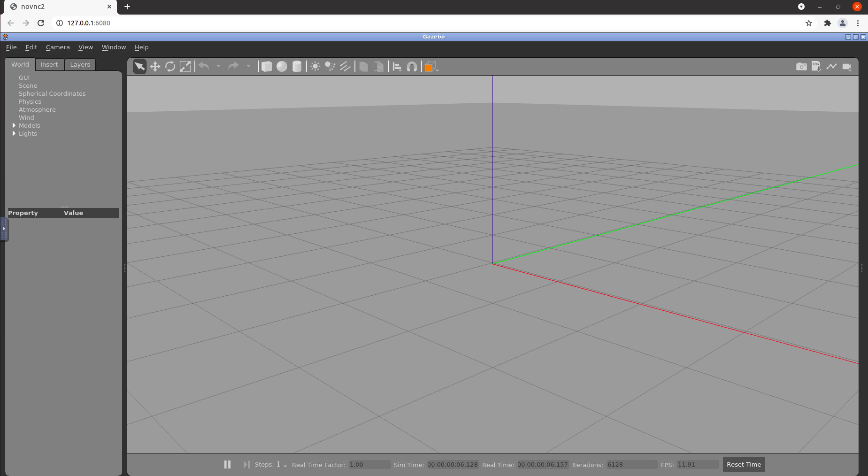Click the Redo arrow icon
Image resolution: width=868 pixels, height=476 pixels.
click(233, 67)
